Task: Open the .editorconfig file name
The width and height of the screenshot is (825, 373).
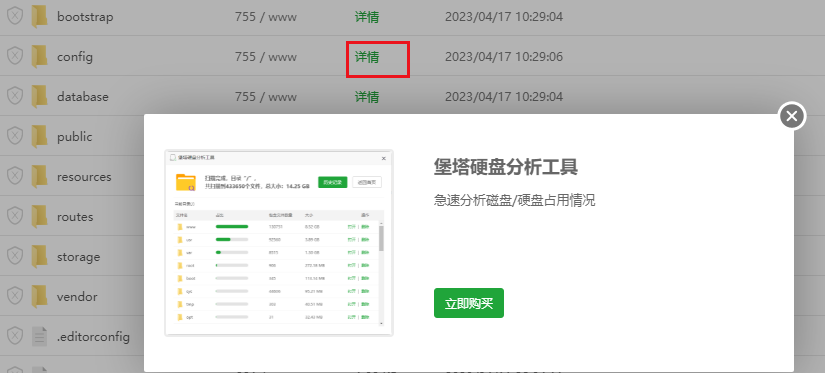Action: 93,337
